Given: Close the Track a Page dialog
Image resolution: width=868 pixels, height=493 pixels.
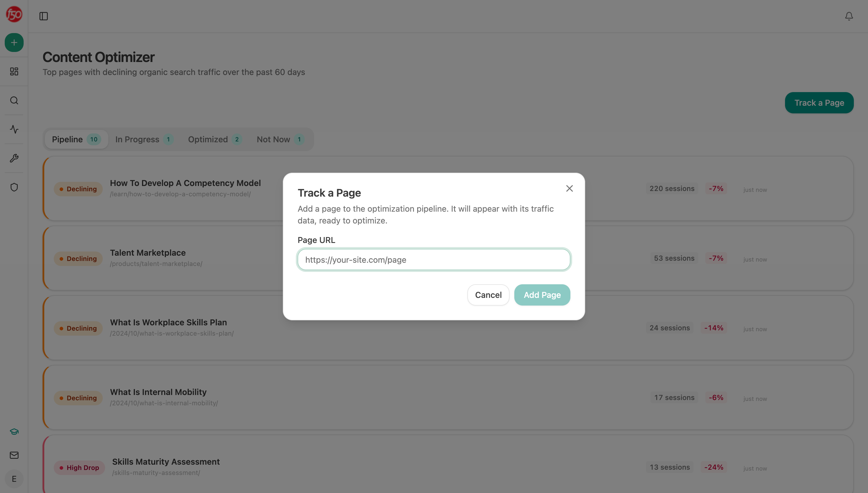Looking at the screenshot, I should 570,189.
